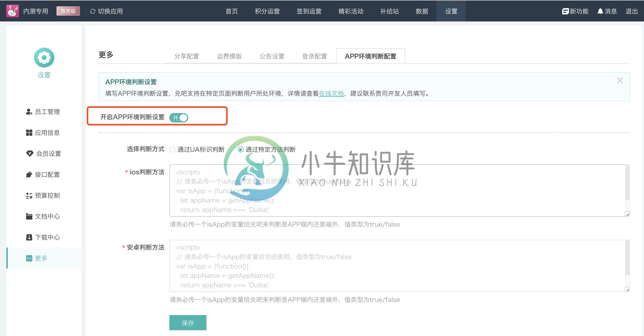Switch to the 运费模版 tab
Image resolution: width=644 pixels, height=336 pixels.
229,56
